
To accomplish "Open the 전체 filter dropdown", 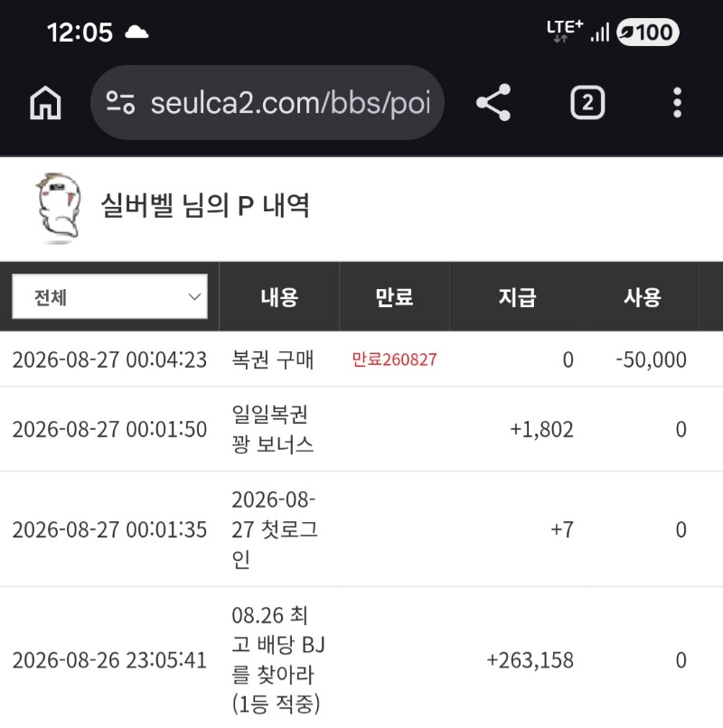I will pos(109,296).
